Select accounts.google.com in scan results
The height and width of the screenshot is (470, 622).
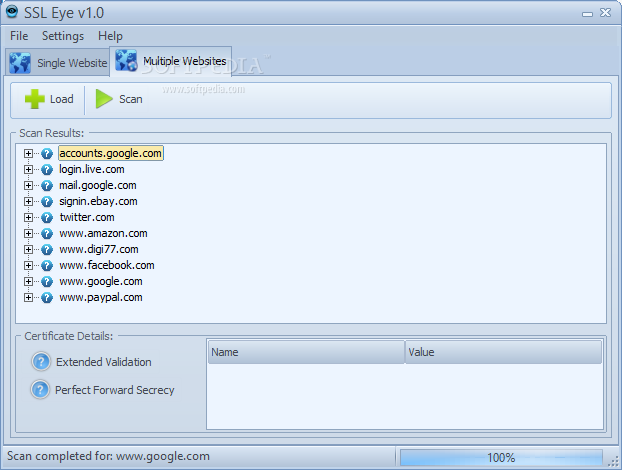click(x=111, y=153)
